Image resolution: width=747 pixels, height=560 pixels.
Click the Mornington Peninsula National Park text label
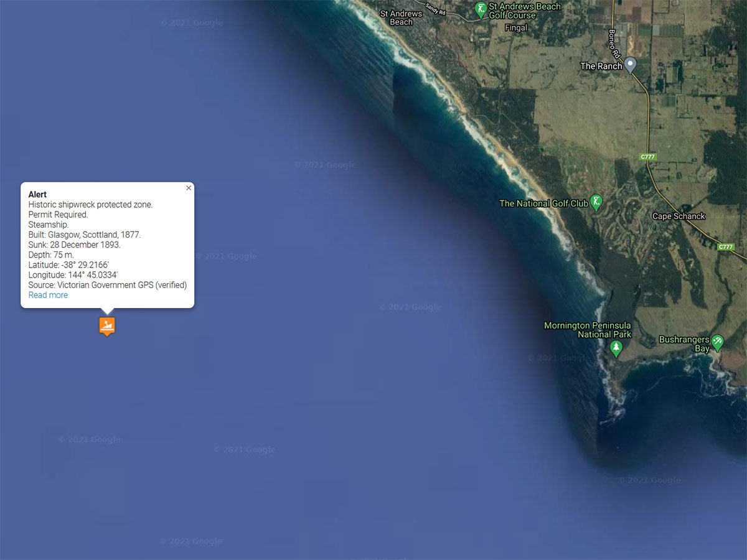pos(588,330)
